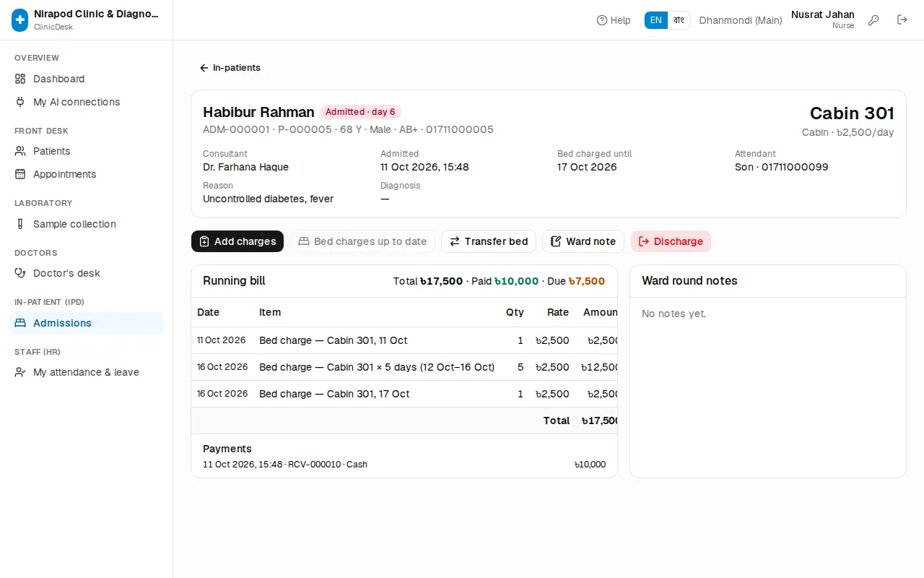Go to Appointments in the sidebar
Viewport: 924px width, 578px height.
click(87, 174)
